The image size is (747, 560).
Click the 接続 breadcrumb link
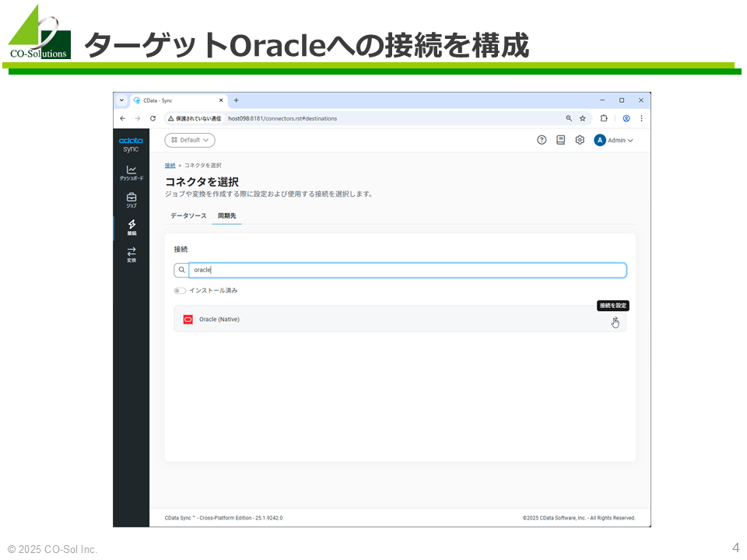click(x=170, y=166)
